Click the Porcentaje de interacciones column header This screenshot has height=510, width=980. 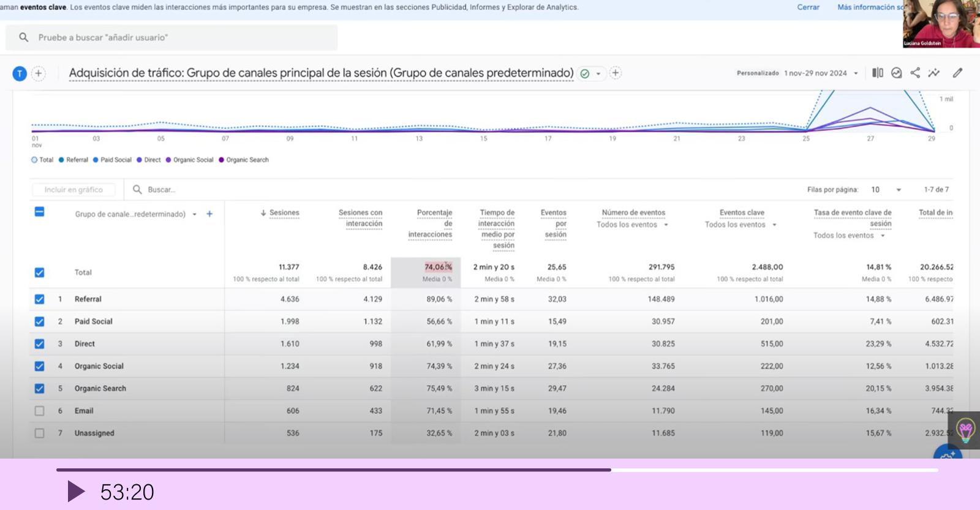pos(431,223)
